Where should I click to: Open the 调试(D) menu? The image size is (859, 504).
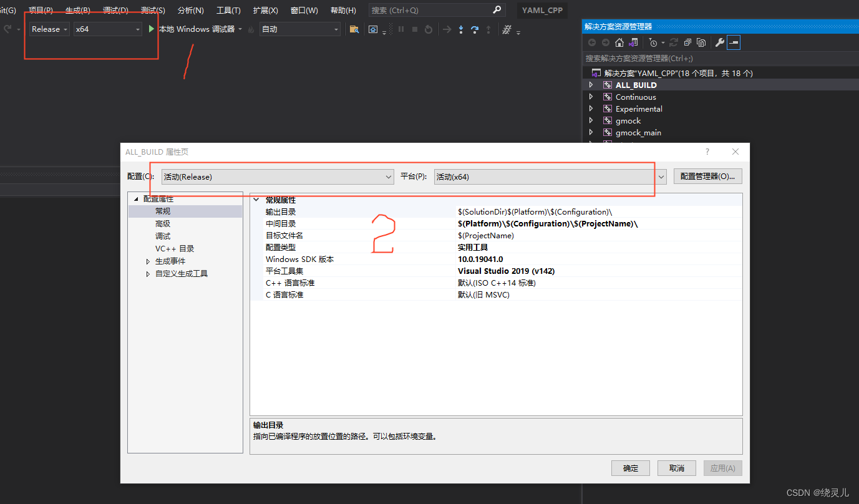[115, 10]
